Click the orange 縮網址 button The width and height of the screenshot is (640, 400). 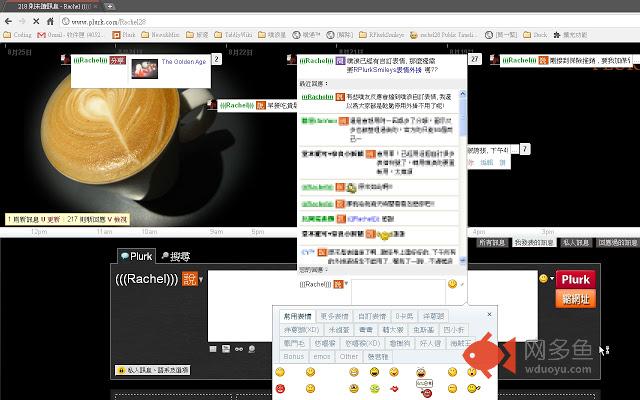coord(576,299)
